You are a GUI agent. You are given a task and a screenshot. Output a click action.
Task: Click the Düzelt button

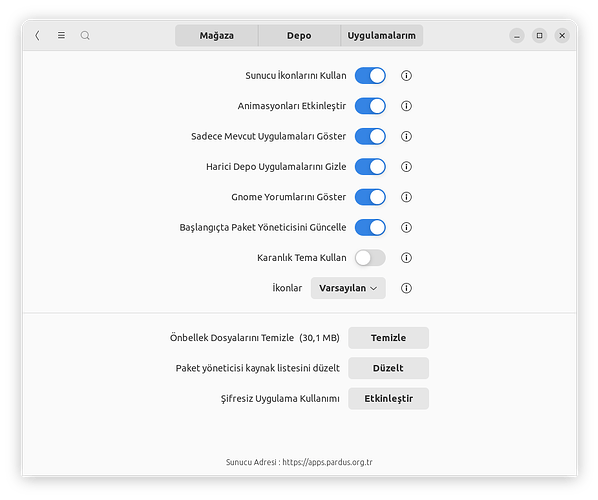[388, 368]
